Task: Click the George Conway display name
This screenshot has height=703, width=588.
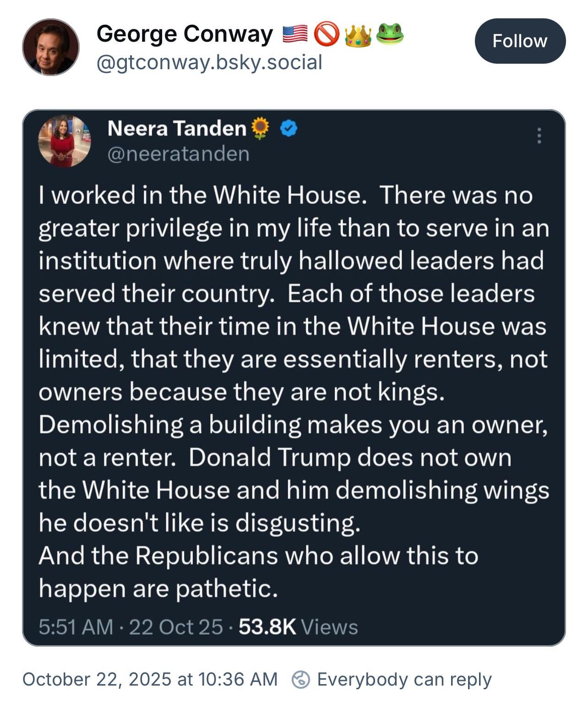Action: pyautogui.click(x=185, y=34)
